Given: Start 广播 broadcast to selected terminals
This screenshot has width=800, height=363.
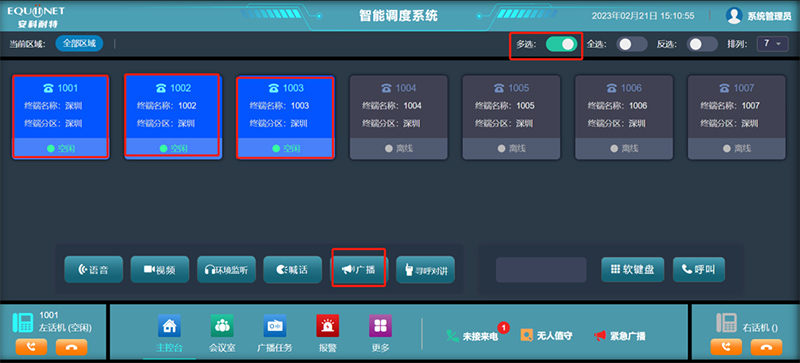Looking at the screenshot, I should 359,270.
